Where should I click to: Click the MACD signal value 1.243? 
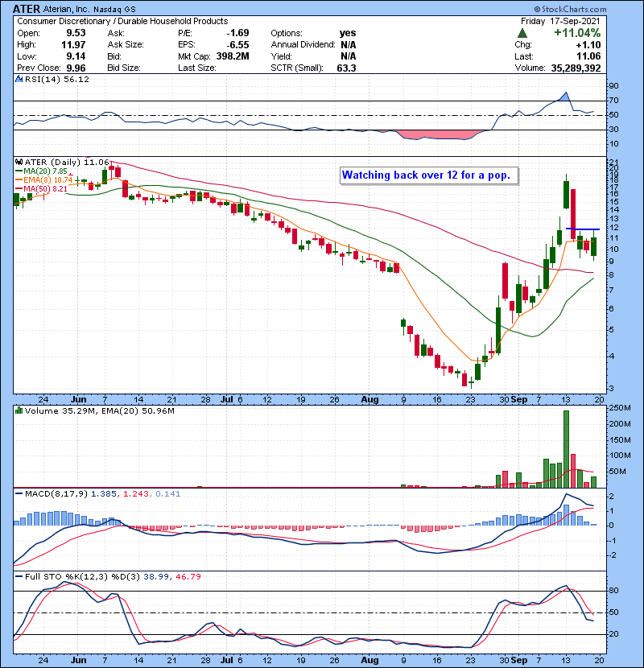point(136,494)
